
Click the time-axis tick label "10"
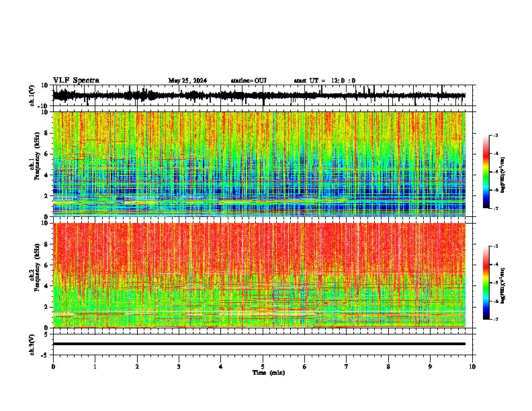(472, 367)
